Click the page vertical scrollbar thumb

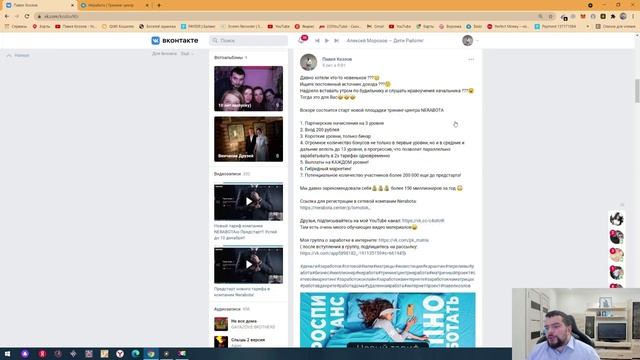(637, 91)
